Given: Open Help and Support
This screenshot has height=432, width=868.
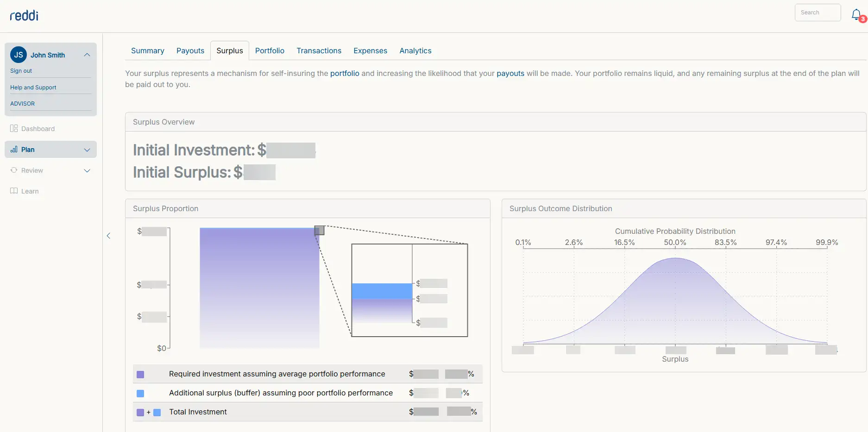Looking at the screenshot, I should click(33, 88).
